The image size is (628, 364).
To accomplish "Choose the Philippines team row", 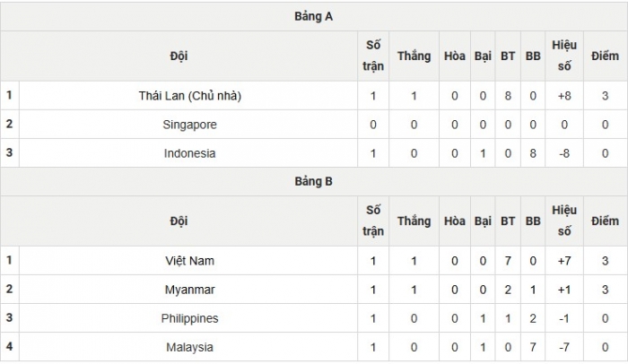I will (190, 318).
